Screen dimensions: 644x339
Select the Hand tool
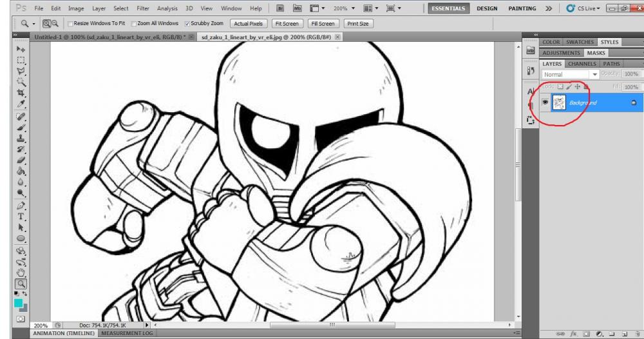click(21, 273)
